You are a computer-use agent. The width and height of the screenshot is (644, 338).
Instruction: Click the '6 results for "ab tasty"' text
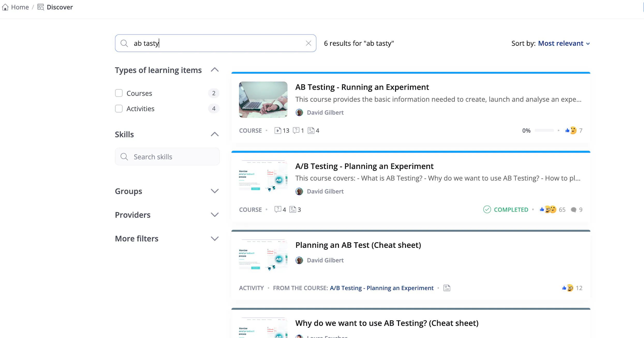[359, 43]
